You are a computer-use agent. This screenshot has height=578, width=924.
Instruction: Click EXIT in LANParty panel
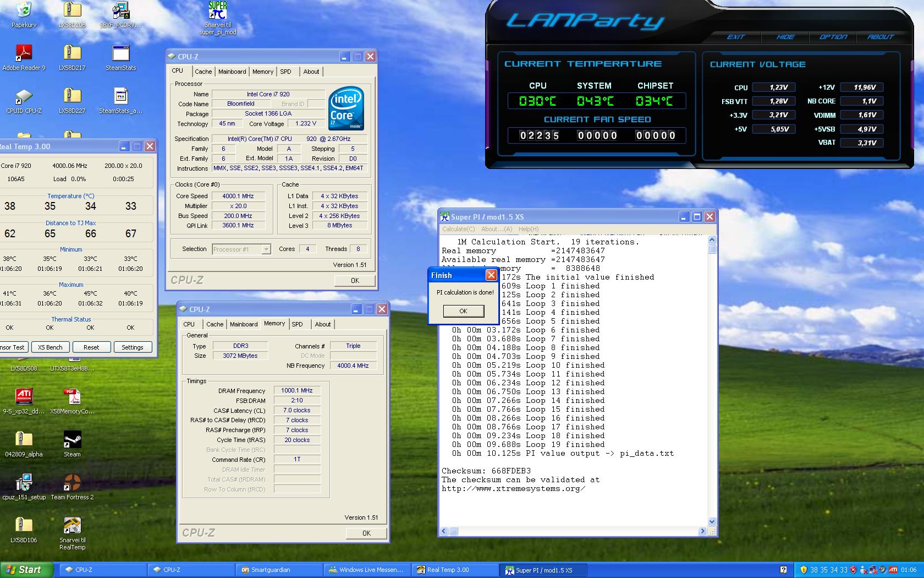point(735,37)
